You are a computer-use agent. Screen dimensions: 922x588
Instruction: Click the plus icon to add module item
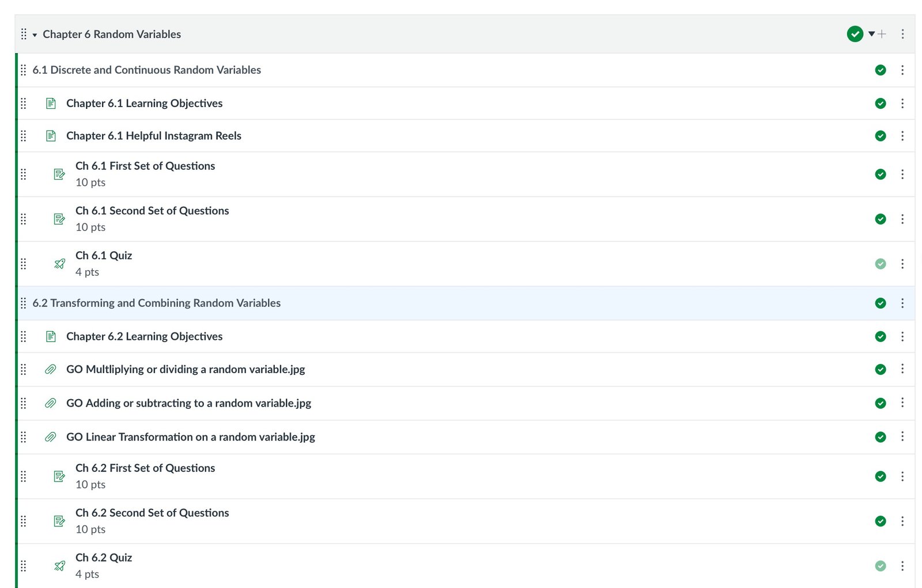[x=882, y=35]
